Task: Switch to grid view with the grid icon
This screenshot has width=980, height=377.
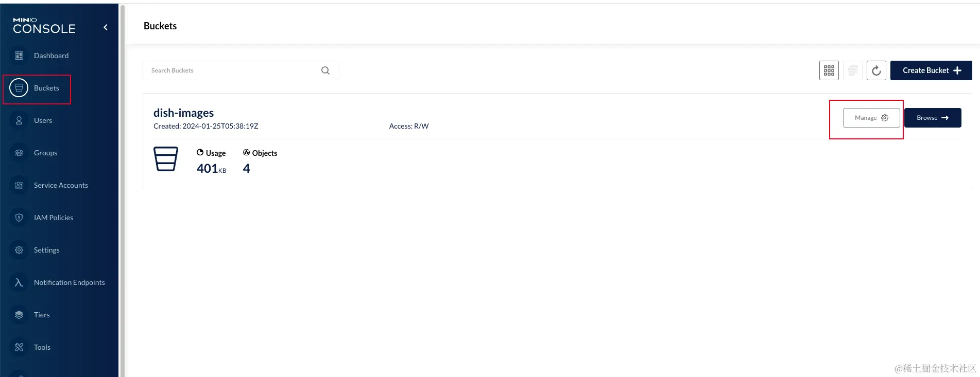Action: 829,70
